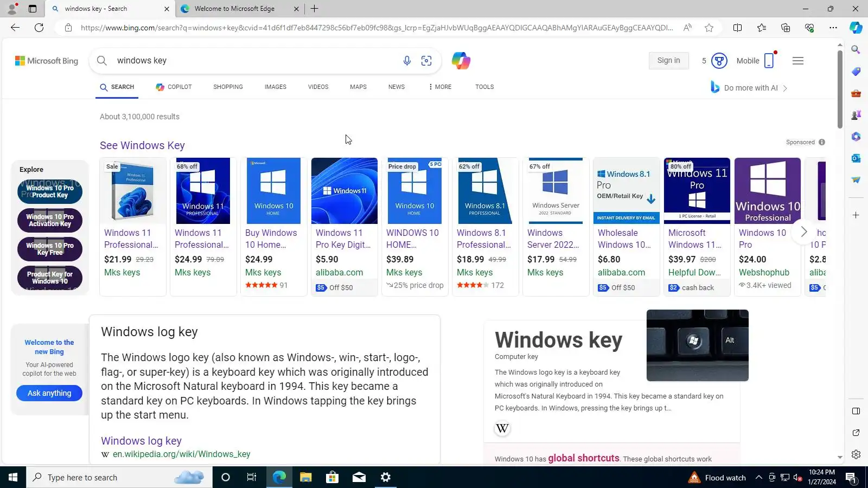
Task: Add this page to favorites star
Action: point(709,28)
